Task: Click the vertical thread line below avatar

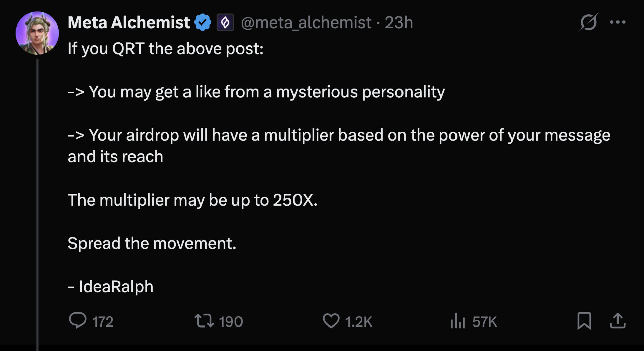Action: 37,201
